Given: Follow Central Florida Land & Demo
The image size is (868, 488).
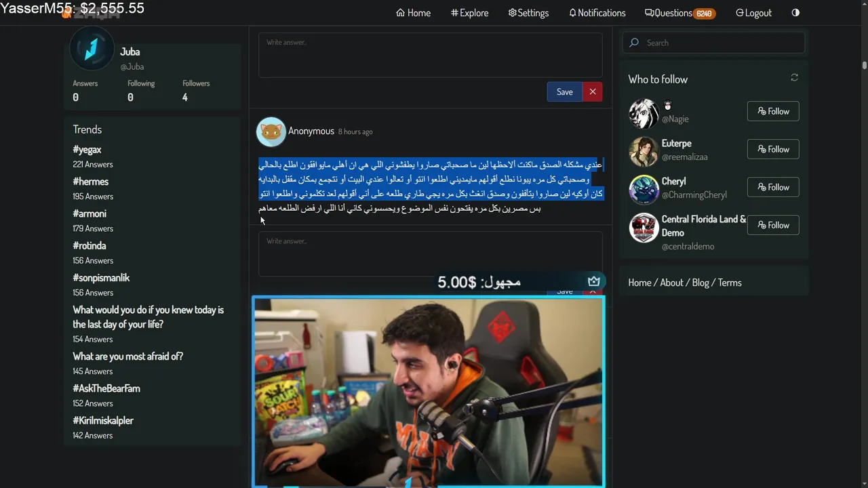Looking at the screenshot, I should click(x=773, y=225).
